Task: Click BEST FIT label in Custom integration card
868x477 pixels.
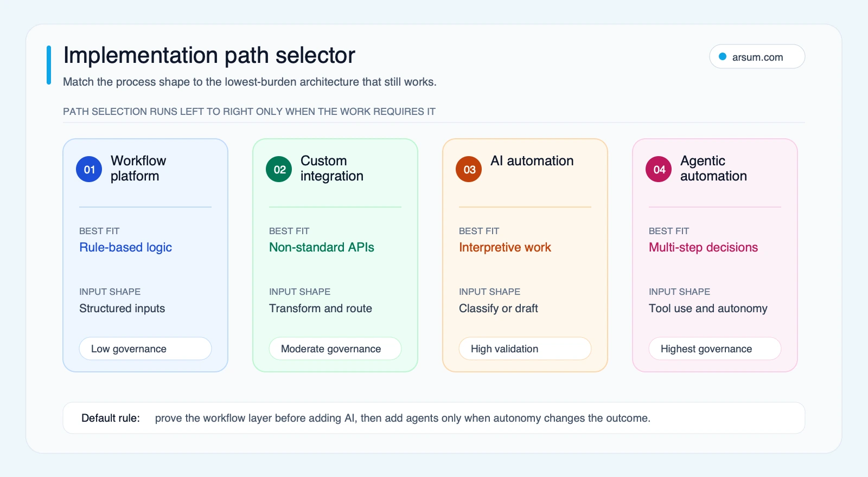Action: (289, 231)
